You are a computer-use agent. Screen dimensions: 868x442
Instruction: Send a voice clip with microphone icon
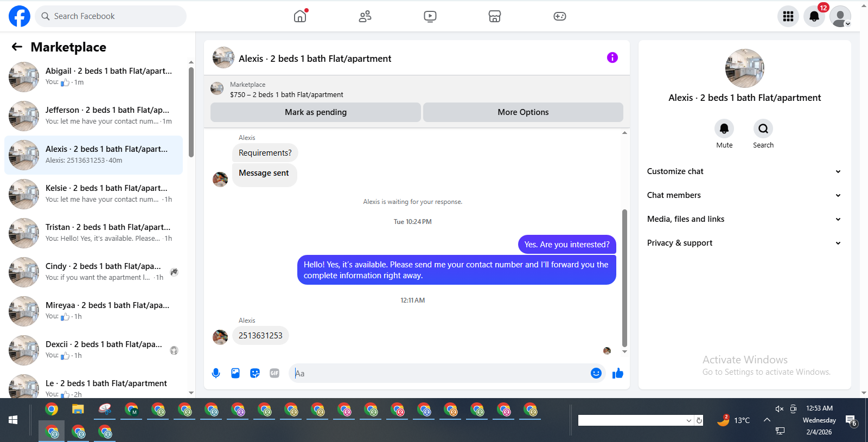(x=216, y=373)
